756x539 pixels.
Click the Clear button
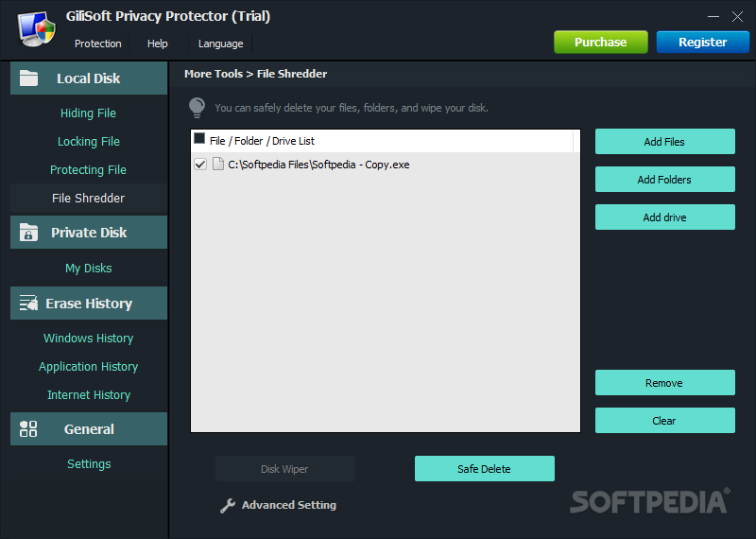tap(665, 420)
